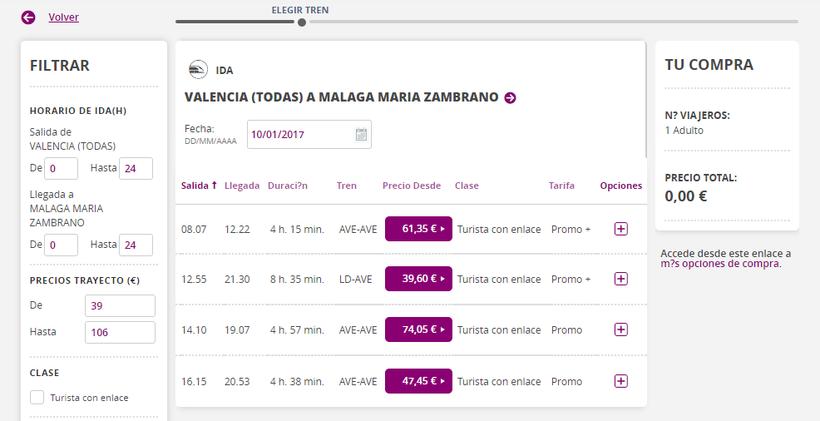Image resolution: width=820 pixels, height=421 pixels.
Task: Expand options for the 12.55 train
Action: click(621, 279)
